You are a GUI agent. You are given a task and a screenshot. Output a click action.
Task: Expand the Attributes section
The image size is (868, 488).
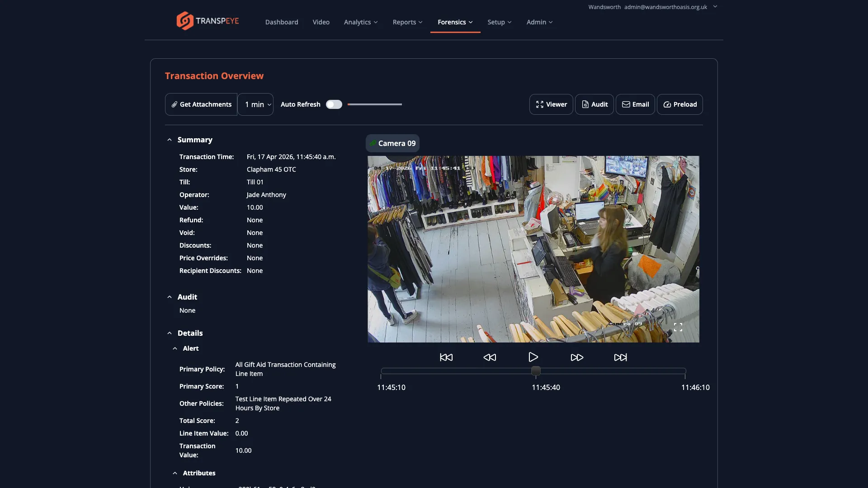175,473
